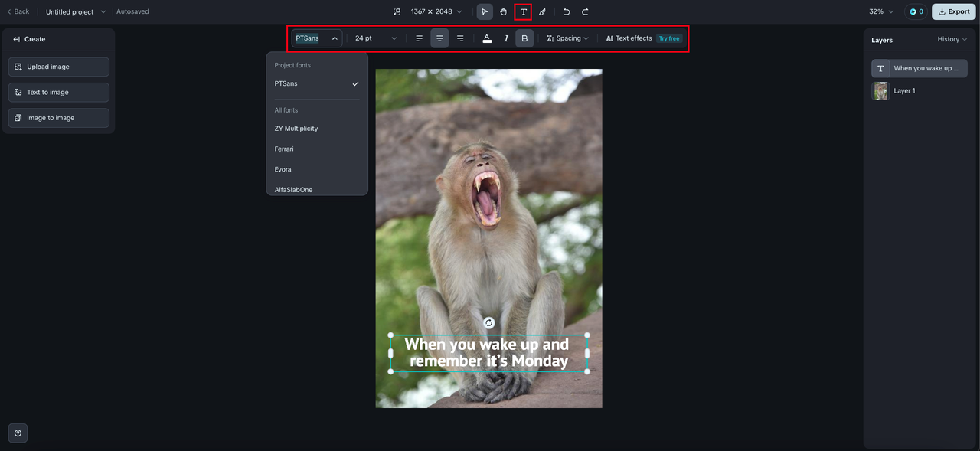980x451 pixels.
Task: Click the Export button
Action: point(953,11)
